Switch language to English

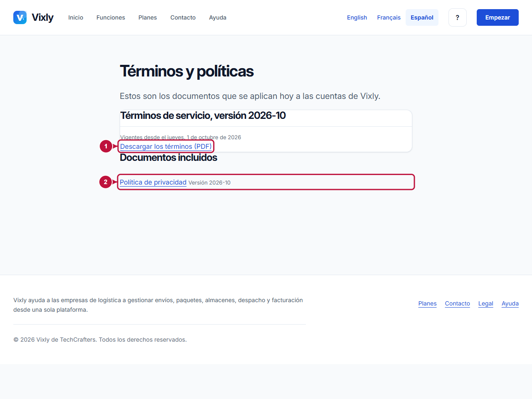(x=357, y=17)
